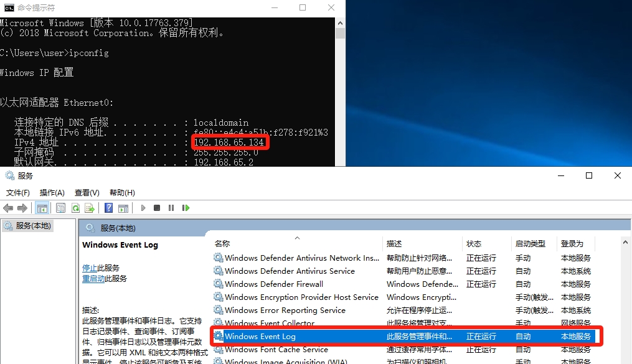Open Help using the question mark icon

pos(108,207)
